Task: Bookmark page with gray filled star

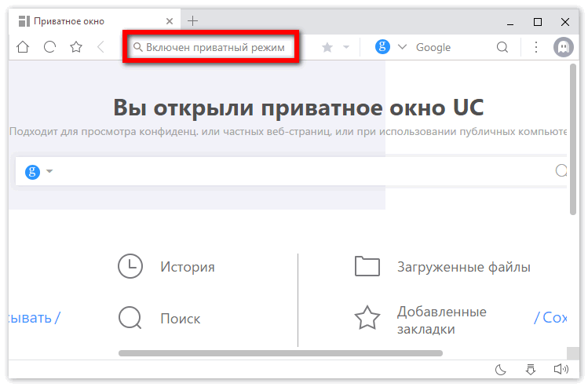Action: click(x=327, y=47)
